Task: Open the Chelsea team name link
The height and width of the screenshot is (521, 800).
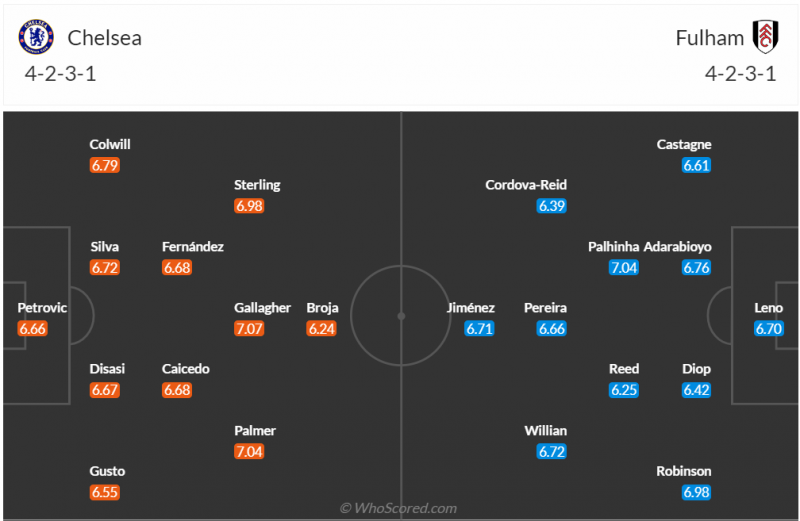Action: click(104, 38)
